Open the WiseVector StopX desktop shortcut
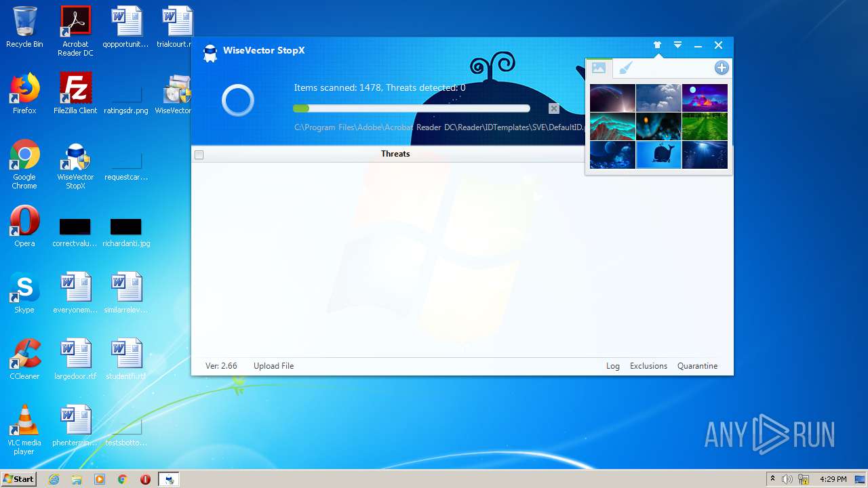868x488 pixels. point(75,166)
